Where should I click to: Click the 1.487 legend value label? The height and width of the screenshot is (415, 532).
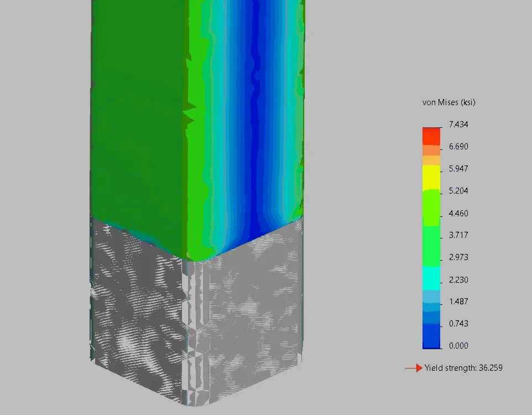[x=458, y=302]
